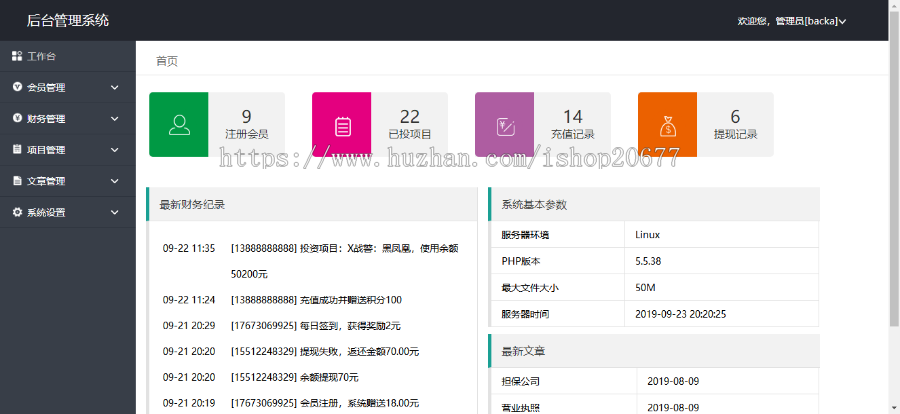Click 欢迎您，管理员[backa] text in header
This screenshot has width=900, height=414.
click(x=787, y=21)
